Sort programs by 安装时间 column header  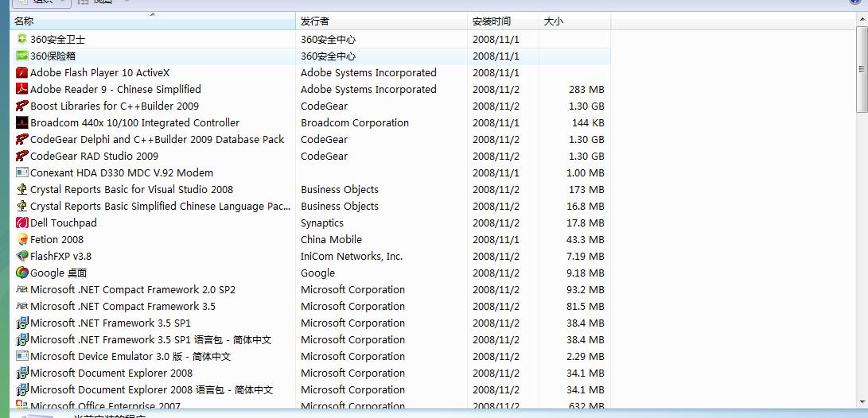tap(503, 21)
